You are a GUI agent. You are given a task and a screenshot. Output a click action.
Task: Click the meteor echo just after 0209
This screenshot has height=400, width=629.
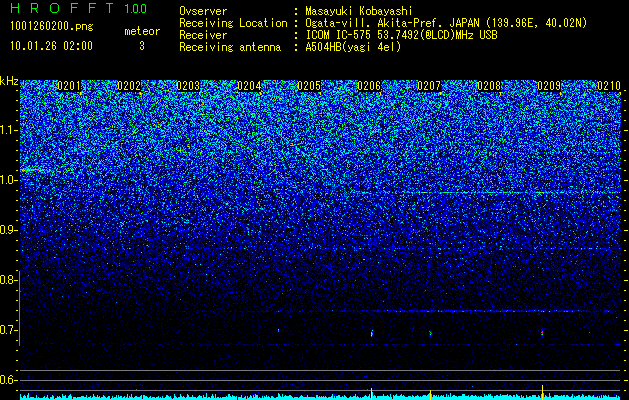point(542,333)
